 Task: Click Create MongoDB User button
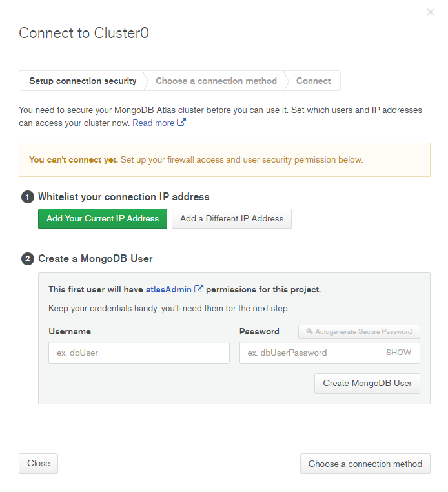367,383
